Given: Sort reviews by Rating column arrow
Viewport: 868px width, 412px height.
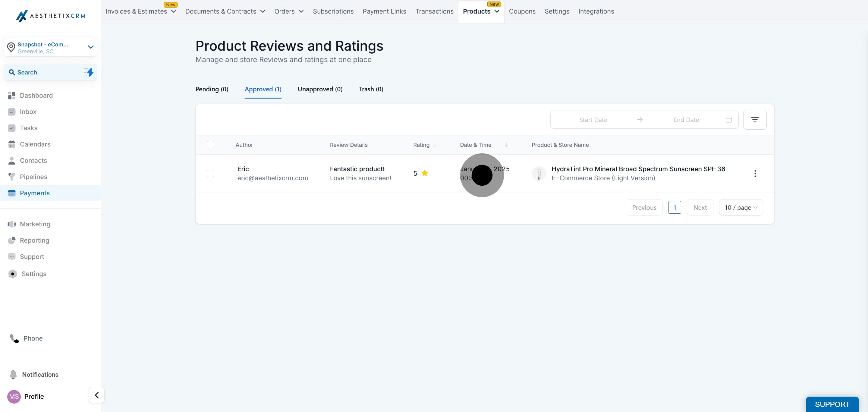Looking at the screenshot, I should pyautogui.click(x=435, y=145).
